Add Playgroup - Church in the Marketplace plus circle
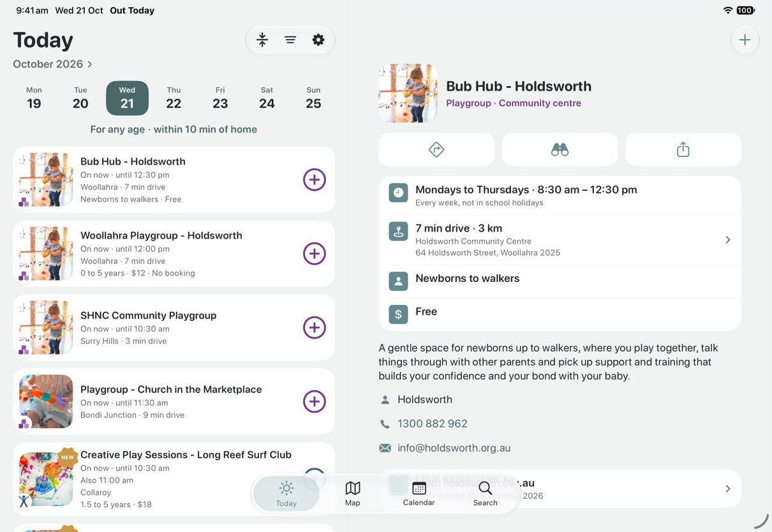 [x=315, y=402]
